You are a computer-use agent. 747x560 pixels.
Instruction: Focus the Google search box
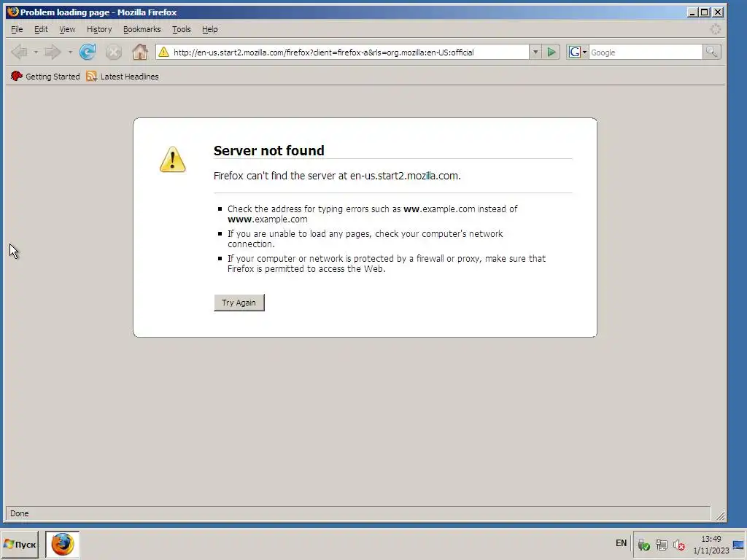646,52
